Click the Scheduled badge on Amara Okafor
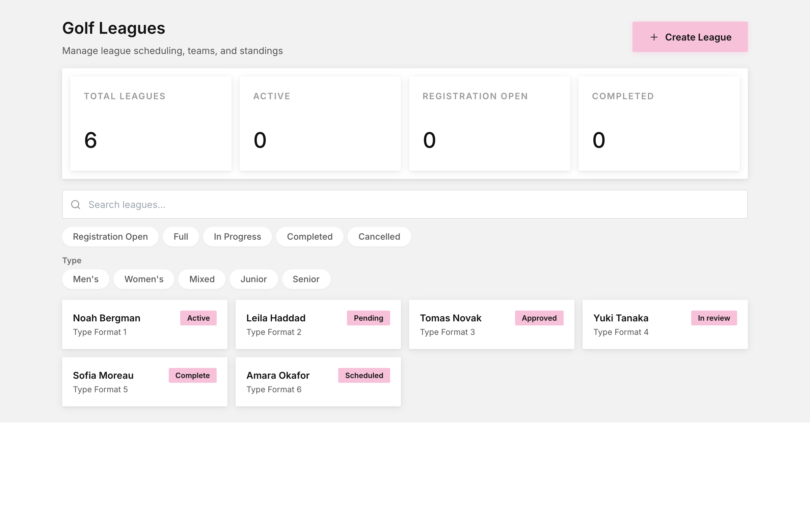 [364, 375]
